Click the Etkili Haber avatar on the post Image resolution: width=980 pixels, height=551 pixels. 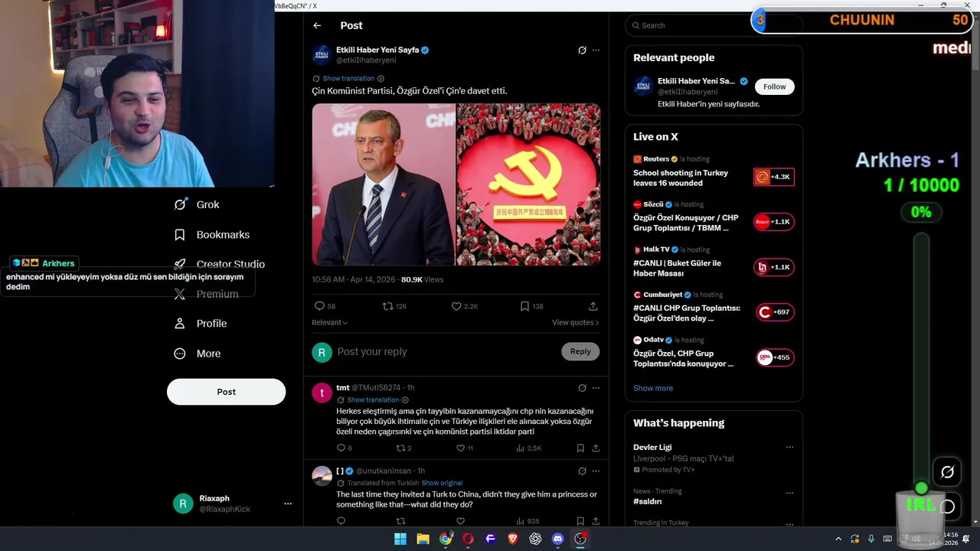[x=322, y=55]
